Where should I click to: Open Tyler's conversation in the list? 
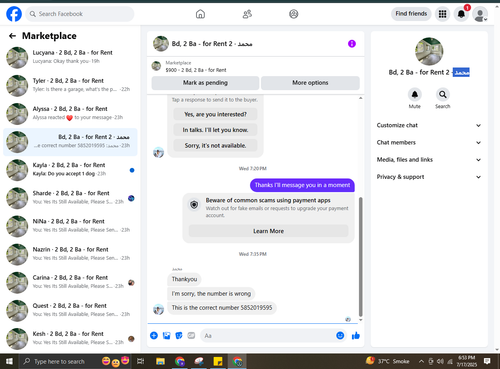click(x=70, y=86)
